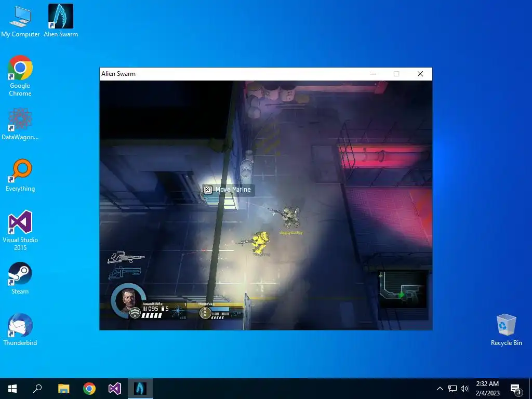
Task: Show hidden system tray icons
Action: 440,389
